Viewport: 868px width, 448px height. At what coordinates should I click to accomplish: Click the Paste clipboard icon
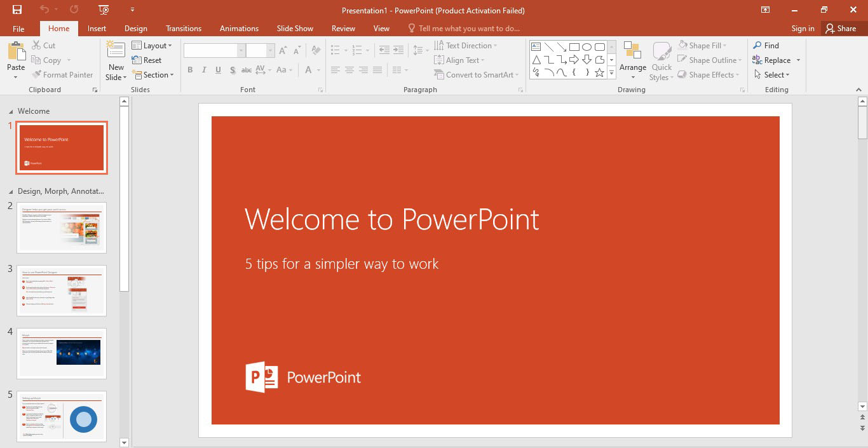point(16,52)
